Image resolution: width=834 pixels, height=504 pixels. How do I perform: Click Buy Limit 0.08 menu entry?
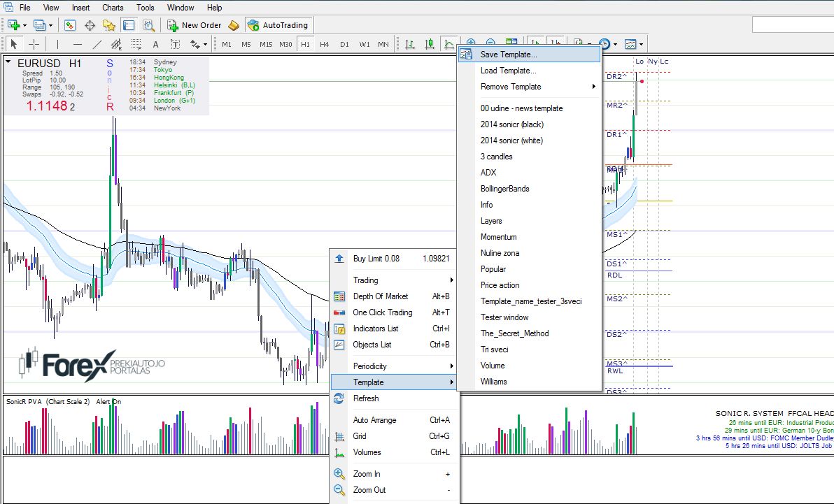point(395,259)
